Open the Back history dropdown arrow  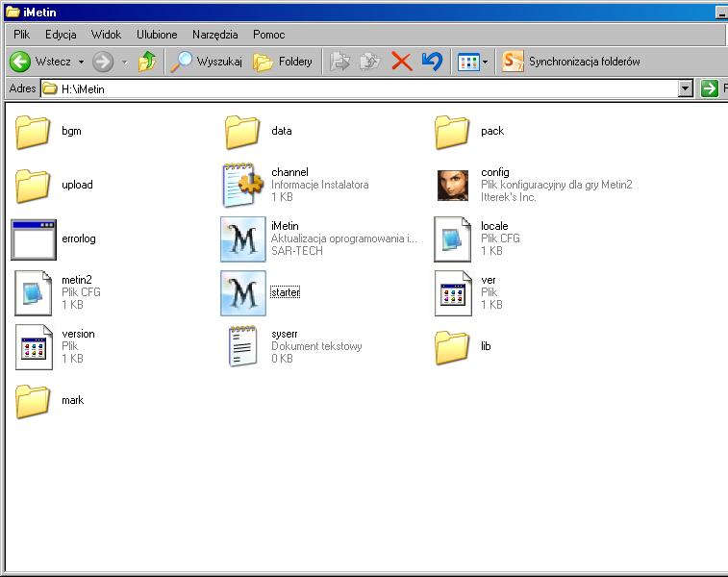pyautogui.click(x=81, y=62)
